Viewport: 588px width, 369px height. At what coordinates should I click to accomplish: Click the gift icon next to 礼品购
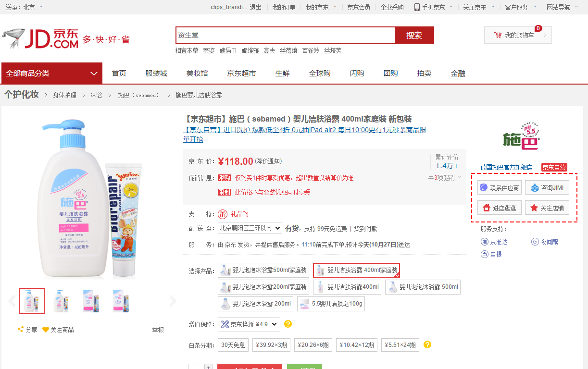pos(223,214)
